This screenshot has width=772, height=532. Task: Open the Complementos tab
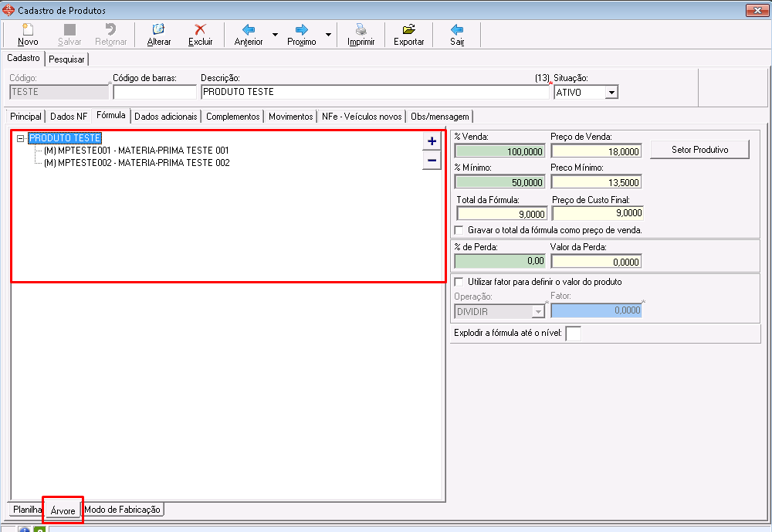click(233, 117)
